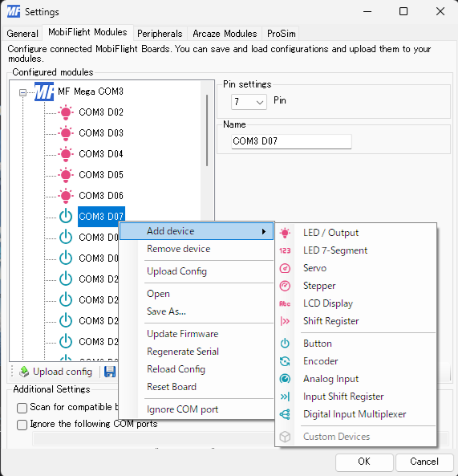Click the Cancel button
458x476 pixels.
pyautogui.click(x=424, y=462)
